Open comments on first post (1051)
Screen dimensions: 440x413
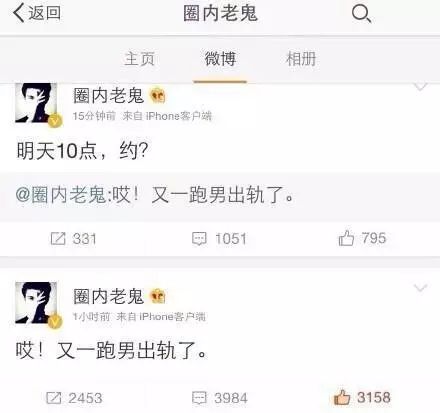pos(219,239)
